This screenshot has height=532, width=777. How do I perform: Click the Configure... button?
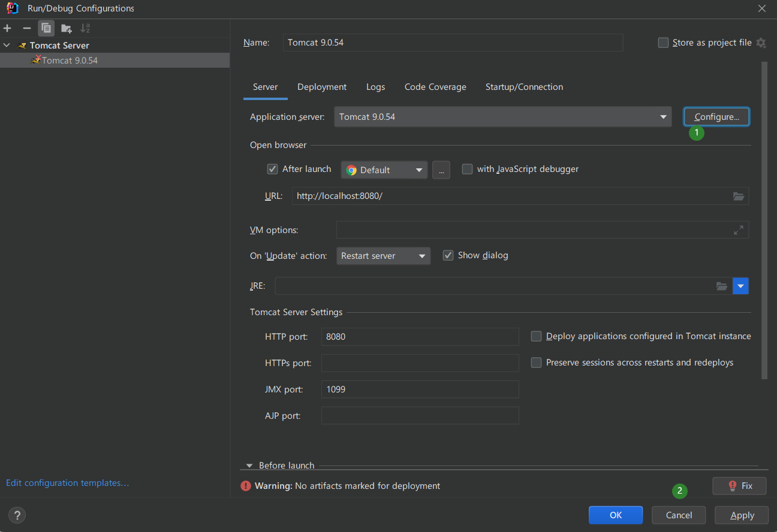(x=716, y=117)
